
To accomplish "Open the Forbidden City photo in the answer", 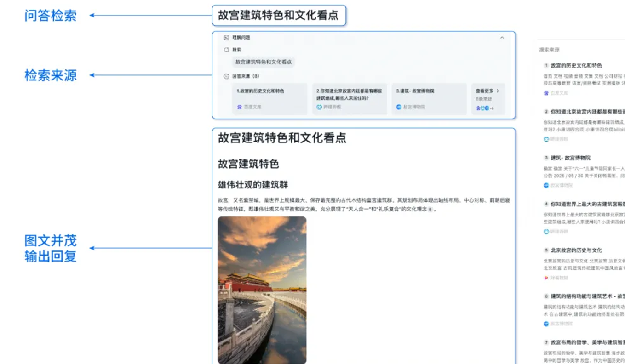I will point(262,290).
